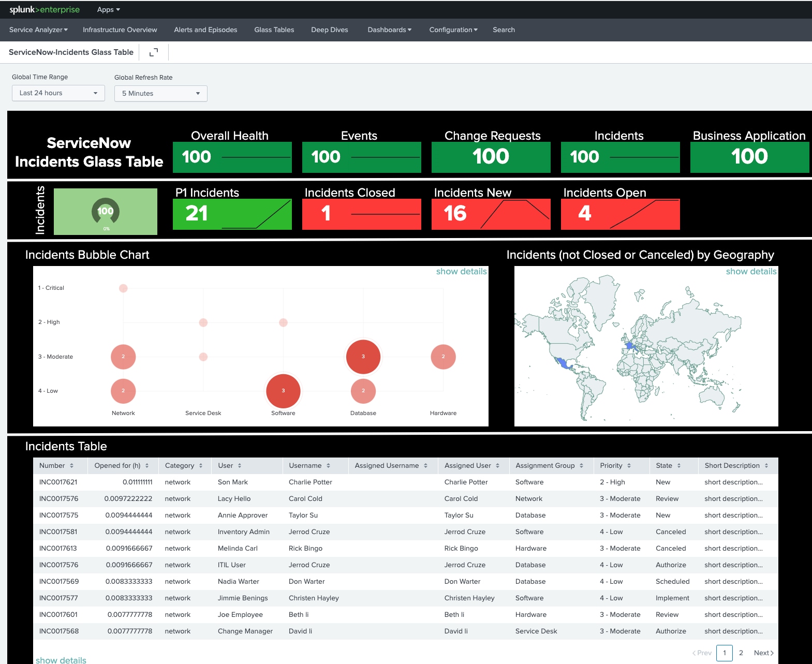Image resolution: width=812 pixels, height=664 pixels.
Task: Open the Global Time Range dropdown
Action: coord(58,93)
